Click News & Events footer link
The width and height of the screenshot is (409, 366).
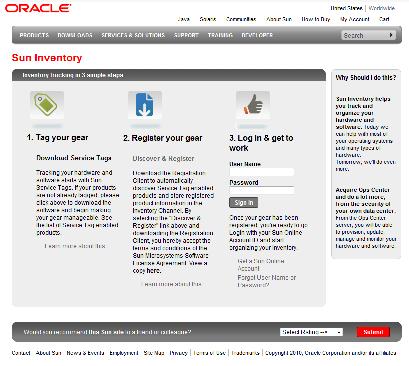tap(85, 353)
